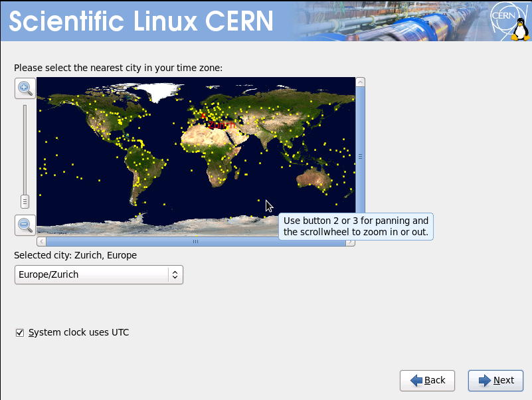Click the map's horizontal scrollbar handle
Viewport: 532px width, 400px height.
pos(196,242)
